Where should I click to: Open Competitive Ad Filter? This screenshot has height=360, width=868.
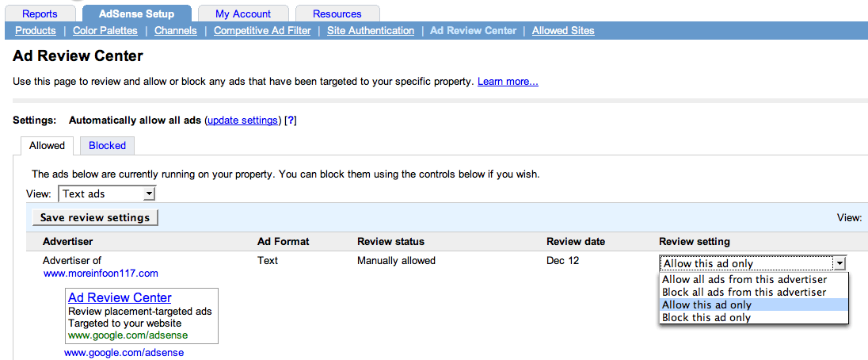pyautogui.click(x=262, y=31)
